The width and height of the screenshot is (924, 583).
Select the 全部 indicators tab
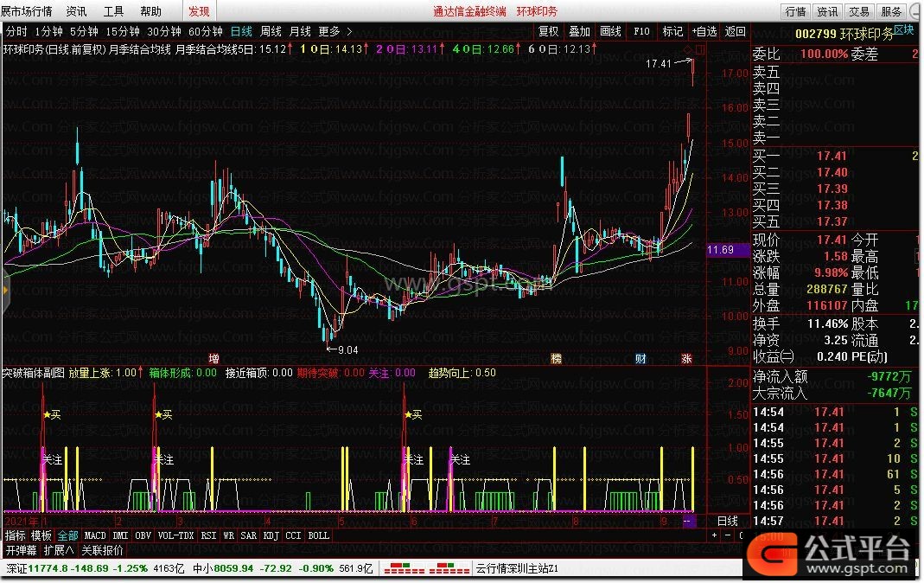tap(67, 535)
